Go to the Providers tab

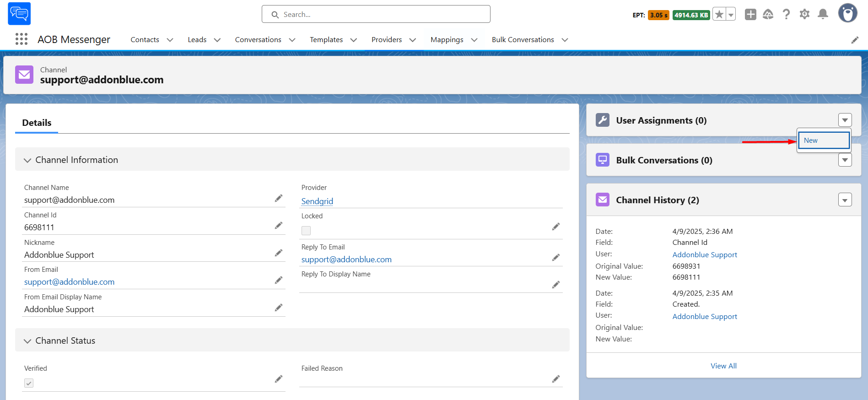pyautogui.click(x=387, y=40)
